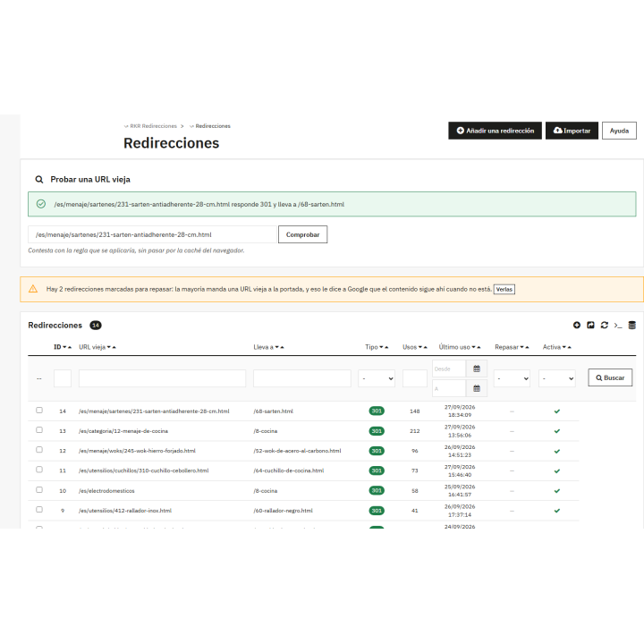Image resolution: width=644 pixels, height=644 pixels.
Task: Click the usage count 212 cell
Action: click(415, 431)
